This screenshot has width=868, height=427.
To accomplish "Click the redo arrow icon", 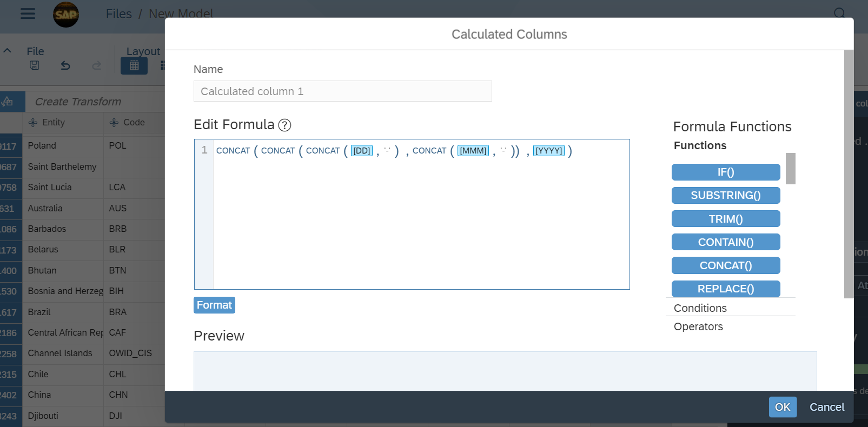I will [x=97, y=65].
